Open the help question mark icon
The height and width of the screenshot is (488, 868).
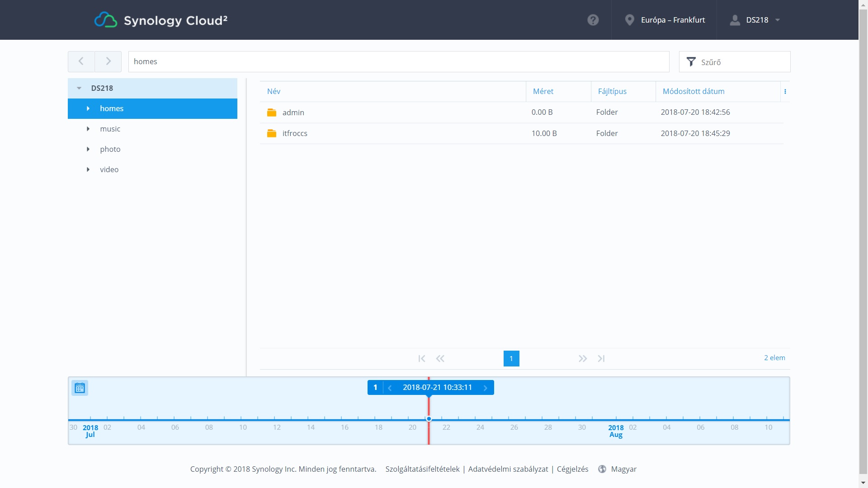pos(593,20)
